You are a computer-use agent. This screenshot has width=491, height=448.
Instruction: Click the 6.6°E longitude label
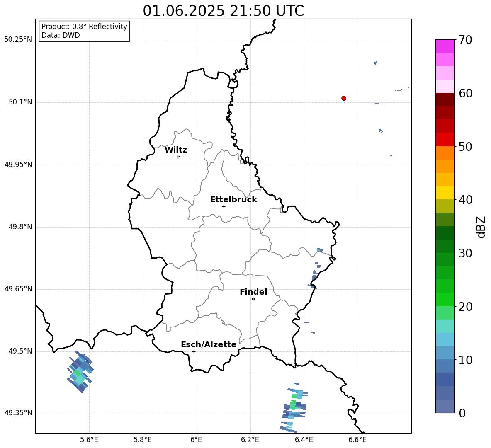357,440
